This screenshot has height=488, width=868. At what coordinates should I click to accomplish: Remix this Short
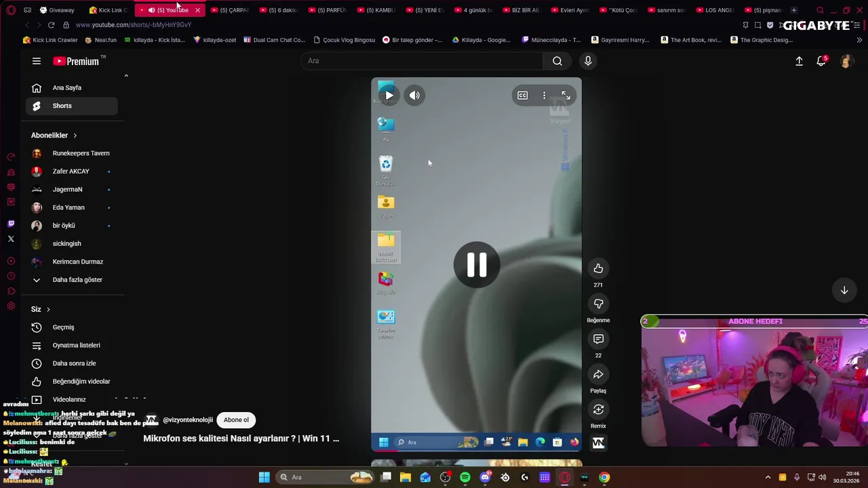pos(598,409)
